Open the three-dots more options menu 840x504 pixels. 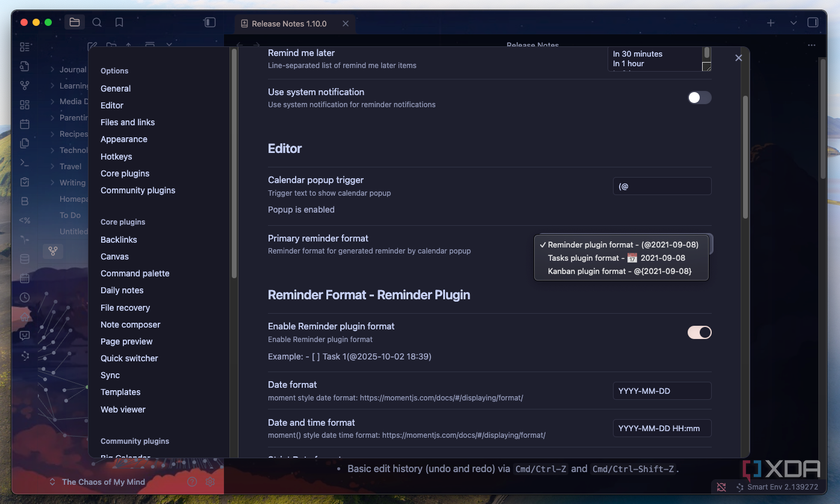click(812, 45)
